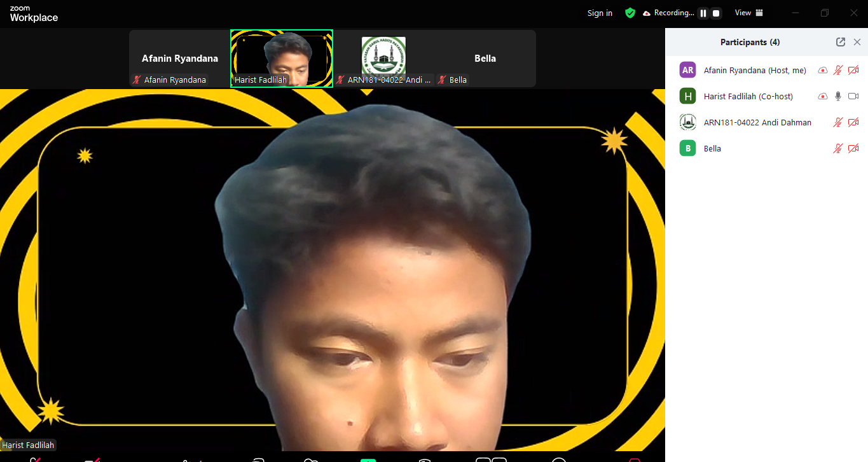Screen dimensions: 868x462
Task: Stop the cloud recording
Action: point(716,13)
